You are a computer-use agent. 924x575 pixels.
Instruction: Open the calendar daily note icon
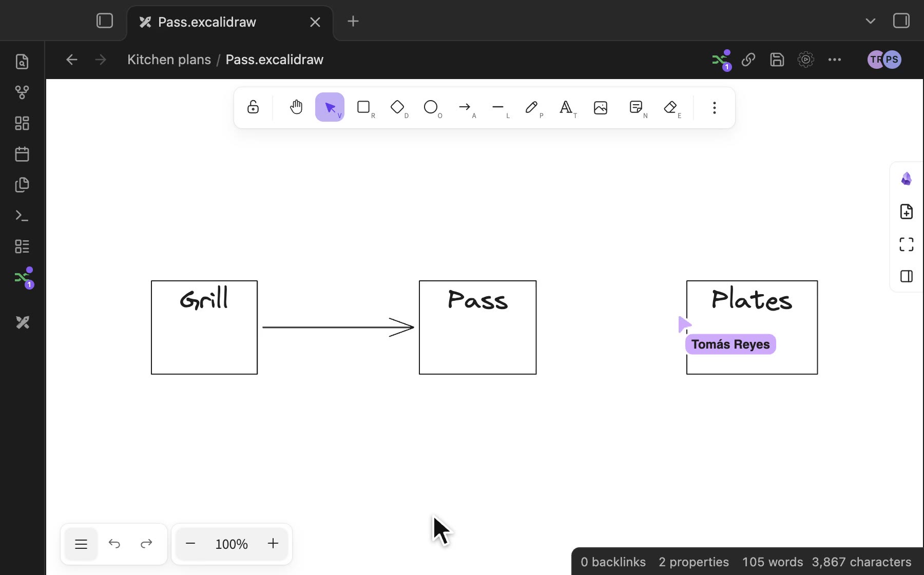coord(22,154)
